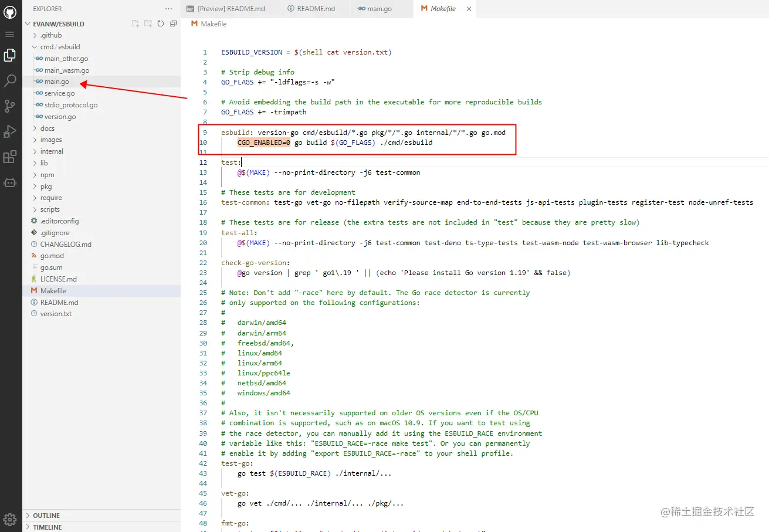Click the EXPLORER sidebar title
This screenshot has width=769, height=532.
click(x=48, y=9)
